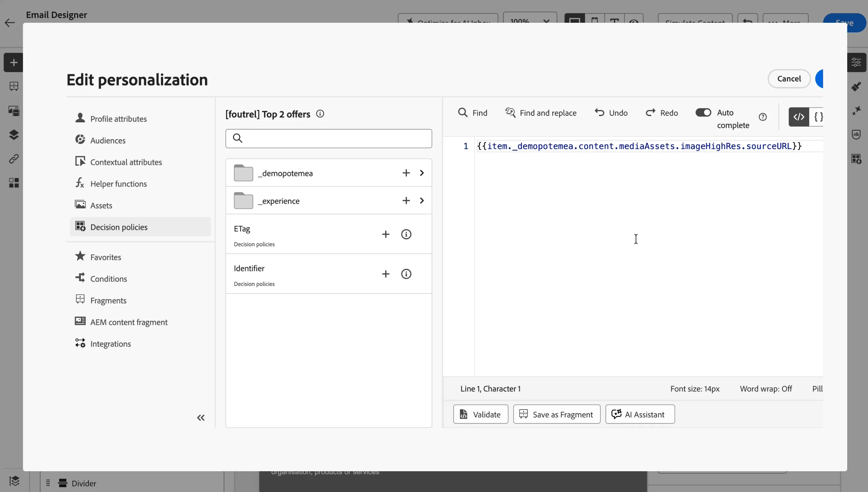Select Helper functions in the sidebar
The image size is (868, 492).
point(140,183)
